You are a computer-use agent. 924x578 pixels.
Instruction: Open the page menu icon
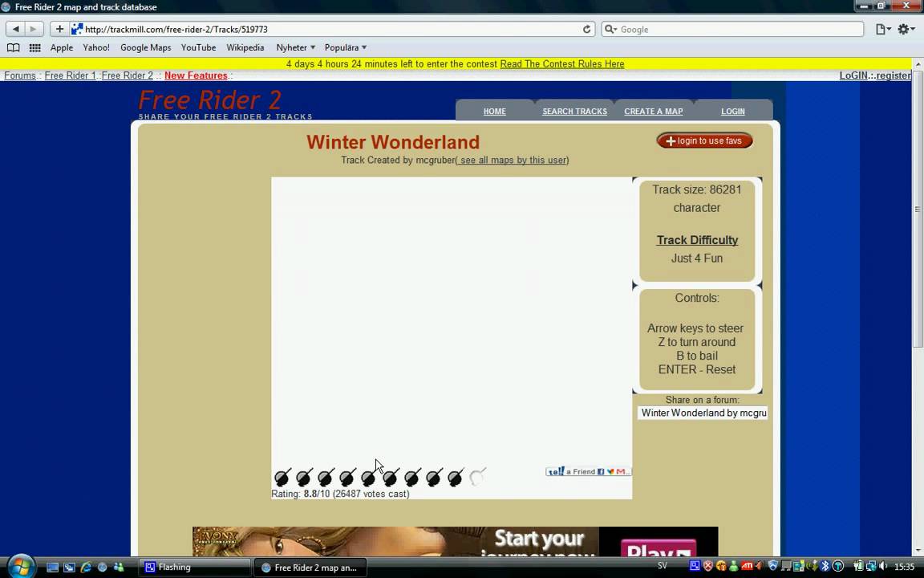point(883,29)
